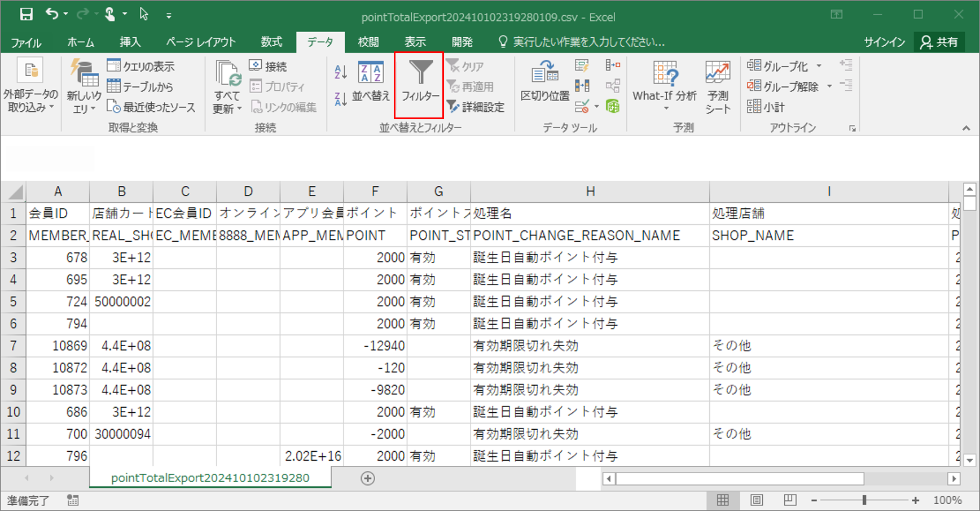The height and width of the screenshot is (511, 980).
Task: Create a 予測シート forecast sheet
Action: click(x=717, y=85)
